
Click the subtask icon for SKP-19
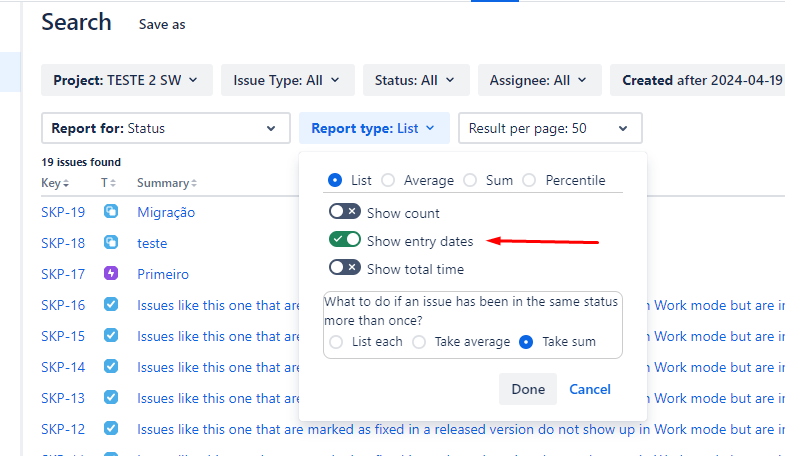[111, 211]
